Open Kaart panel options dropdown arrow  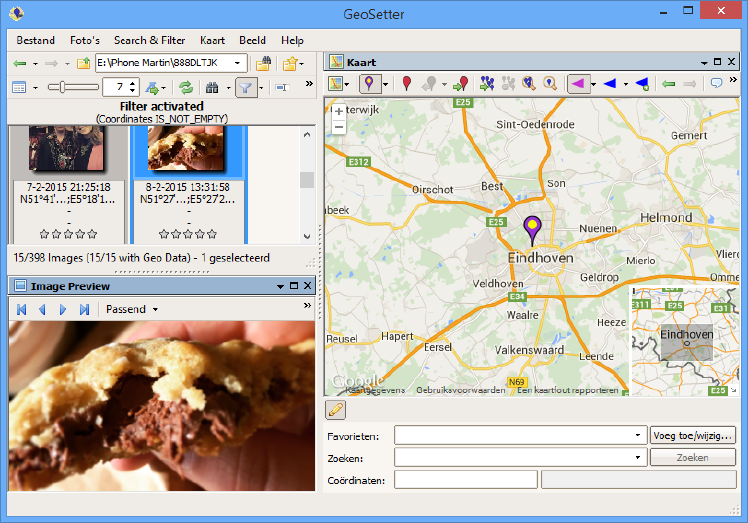pyautogui.click(x=704, y=63)
